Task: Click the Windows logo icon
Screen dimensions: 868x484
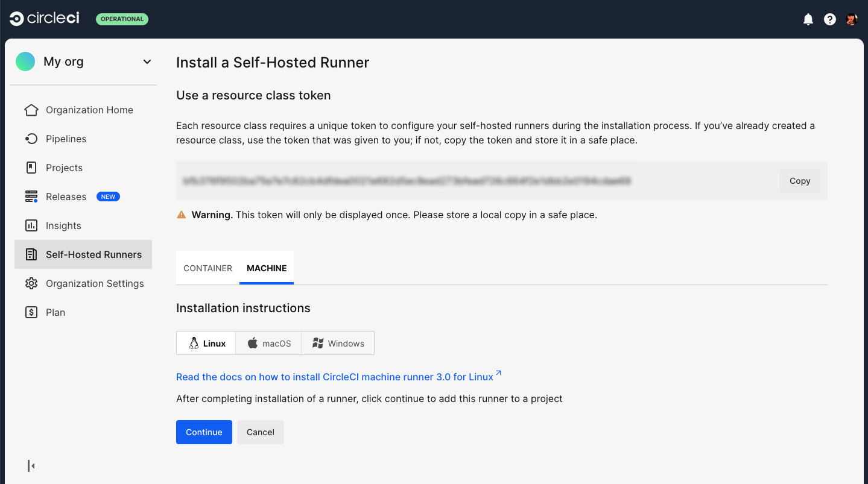Action: [x=318, y=343]
